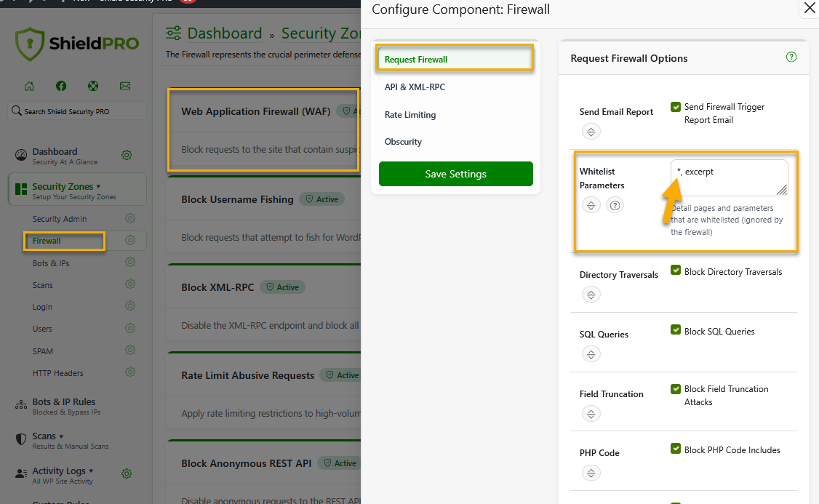Click in Search Shield Security PRO field
Screen dimensions: 819x504
click(x=77, y=111)
